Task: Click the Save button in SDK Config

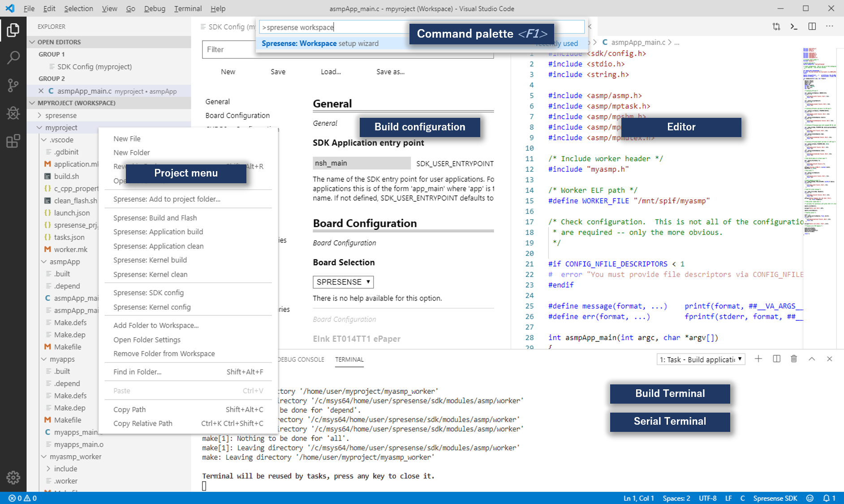Action: 278,72
